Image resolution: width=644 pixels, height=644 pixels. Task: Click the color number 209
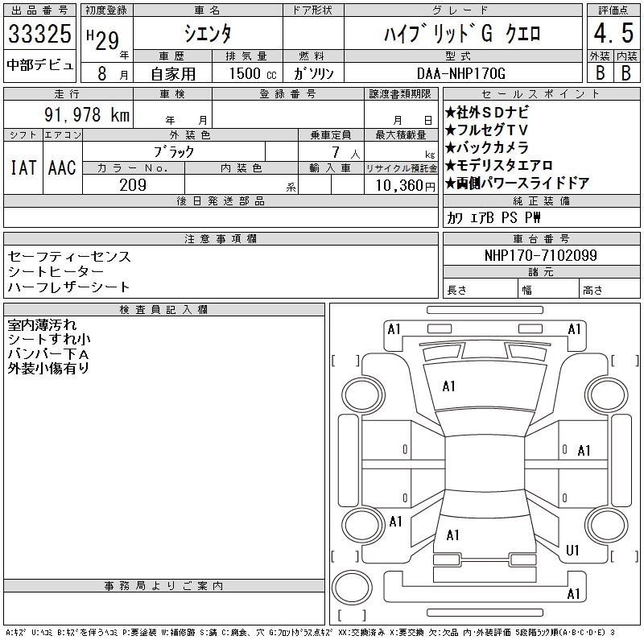click(x=133, y=185)
